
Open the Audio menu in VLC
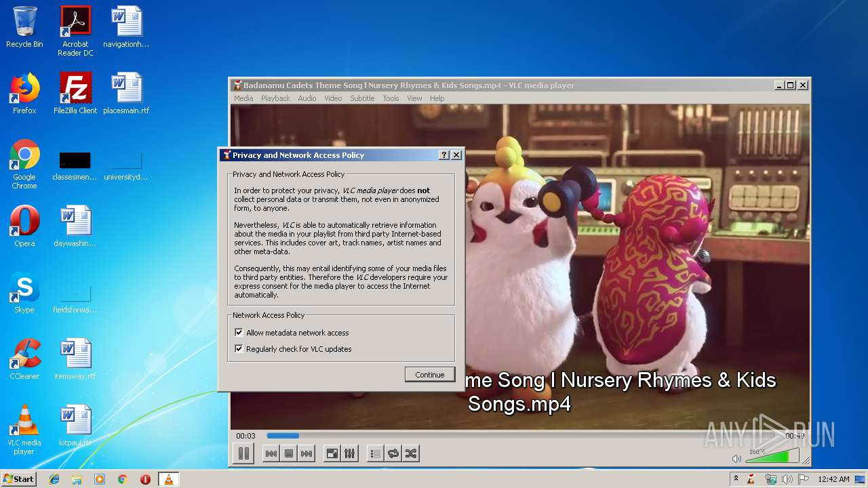[x=307, y=98]
